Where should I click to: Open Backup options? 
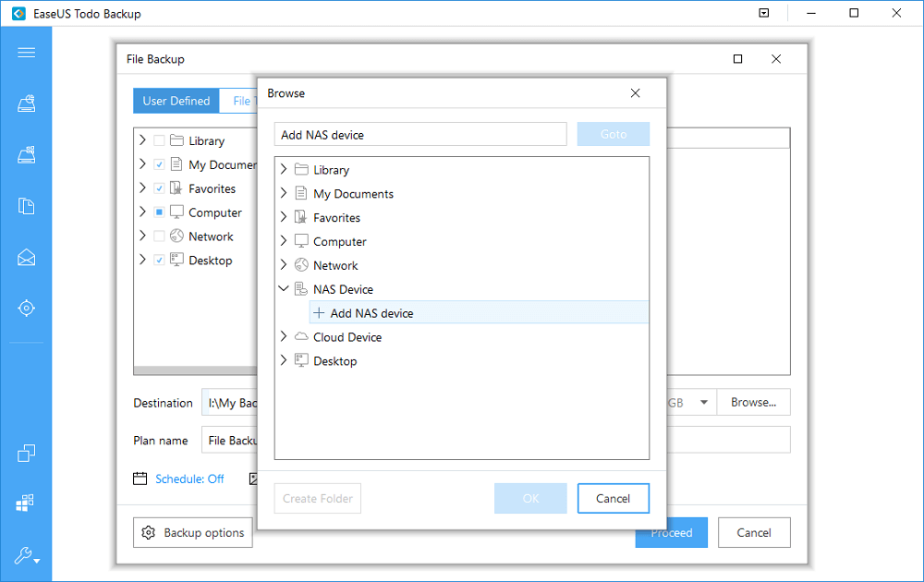[x=193, y=532]
